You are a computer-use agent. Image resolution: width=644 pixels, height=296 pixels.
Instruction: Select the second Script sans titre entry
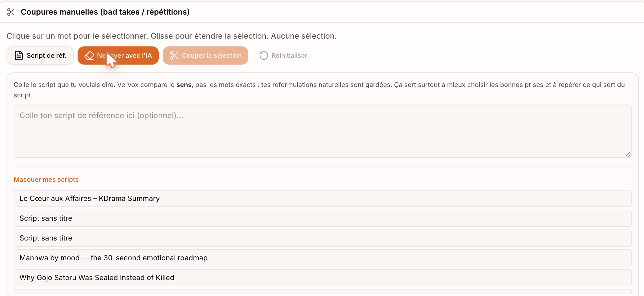(322, 238)
